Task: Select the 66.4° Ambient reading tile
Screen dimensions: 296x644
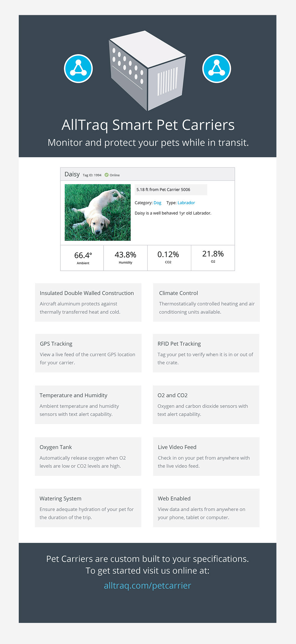Action: 82,258
